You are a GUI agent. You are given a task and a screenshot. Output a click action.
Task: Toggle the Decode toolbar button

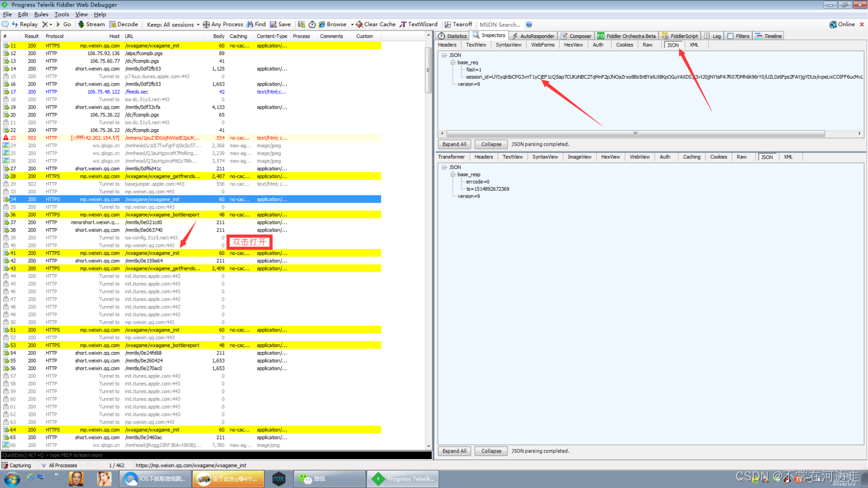pyautogui.click(x=124, y=24)
